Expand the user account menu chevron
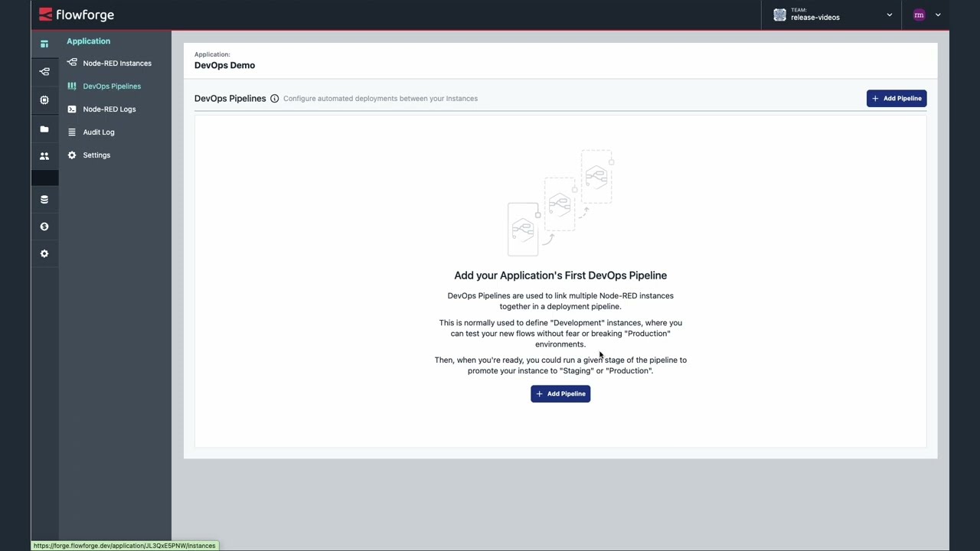Screen dimensions: 980x551 [938, 15]
